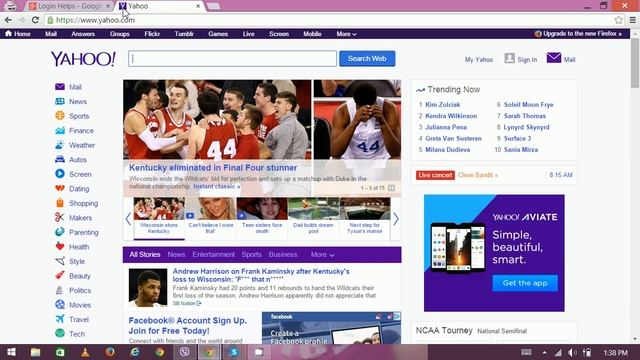The image size is (640, 360).
Task: Open the Health apple icon
Action: [60, 247]
